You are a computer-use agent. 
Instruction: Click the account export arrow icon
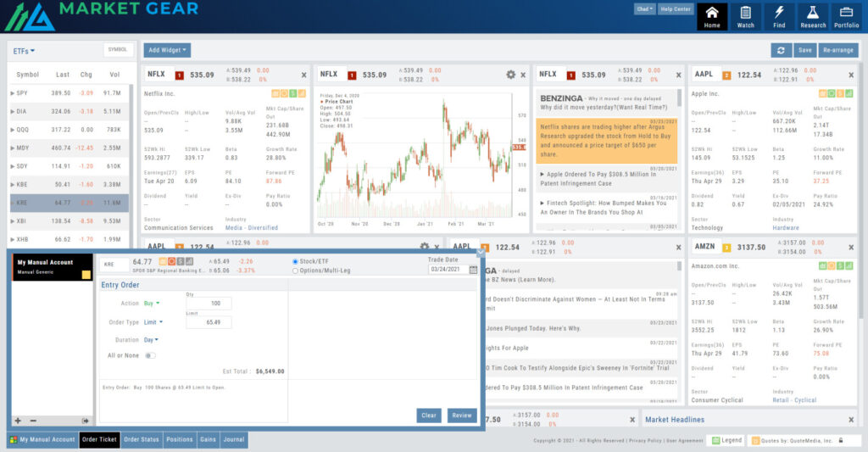pyautogui.click(x=86, y=421)
